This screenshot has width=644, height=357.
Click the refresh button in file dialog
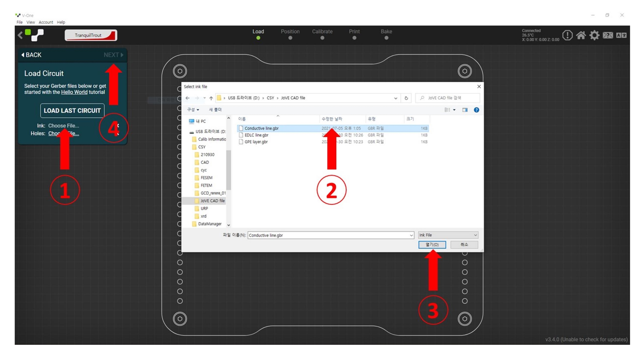pos(406,98)
